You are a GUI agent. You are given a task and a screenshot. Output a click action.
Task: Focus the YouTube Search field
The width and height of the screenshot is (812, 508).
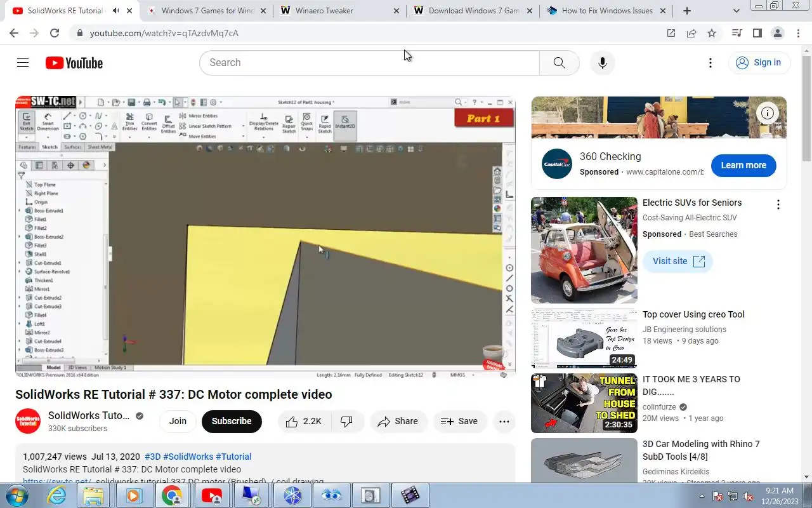369,62
